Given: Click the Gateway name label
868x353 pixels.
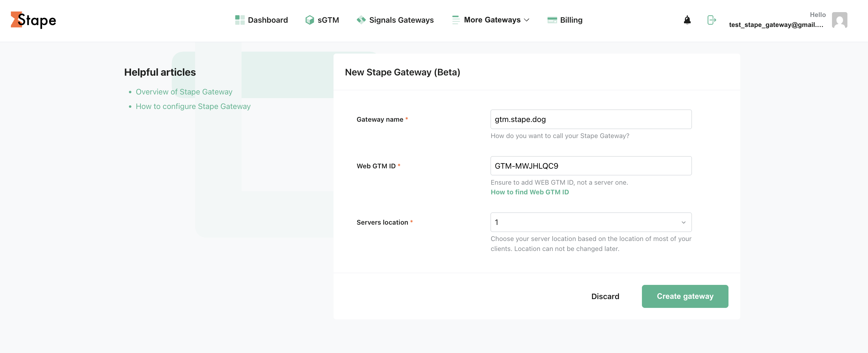Looking at the screenshot, I should tap(380, 119).
